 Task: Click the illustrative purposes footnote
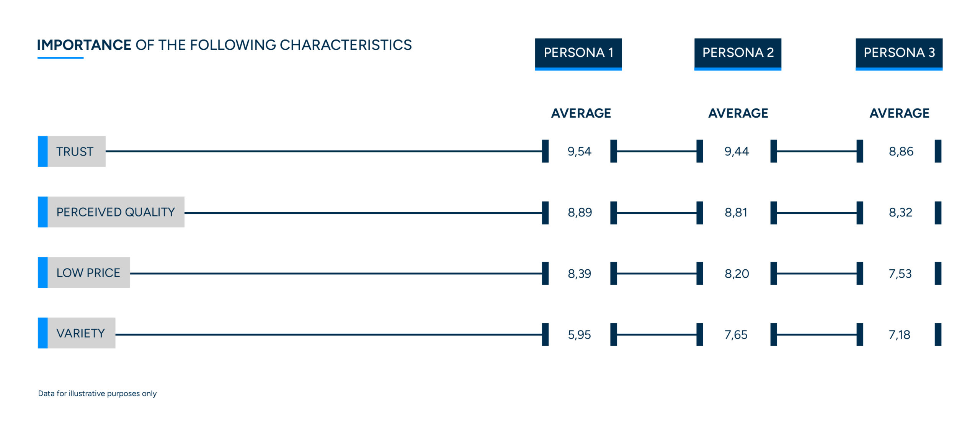97,393
